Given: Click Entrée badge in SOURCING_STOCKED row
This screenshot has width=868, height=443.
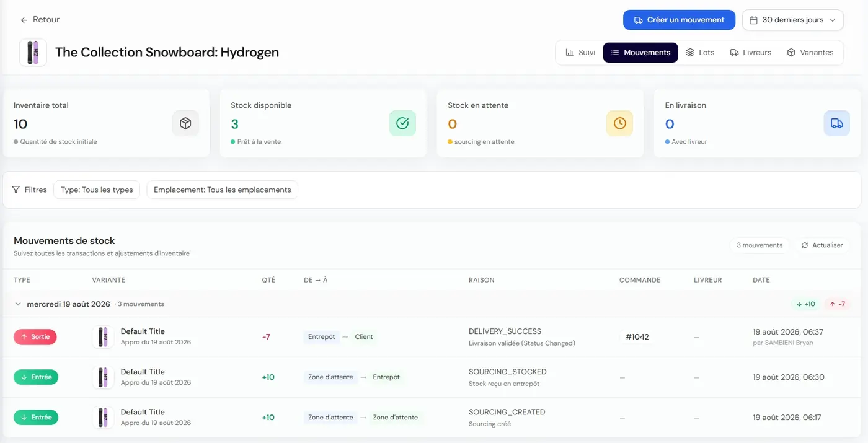Looking at the screenshot, I should point(36,377).
